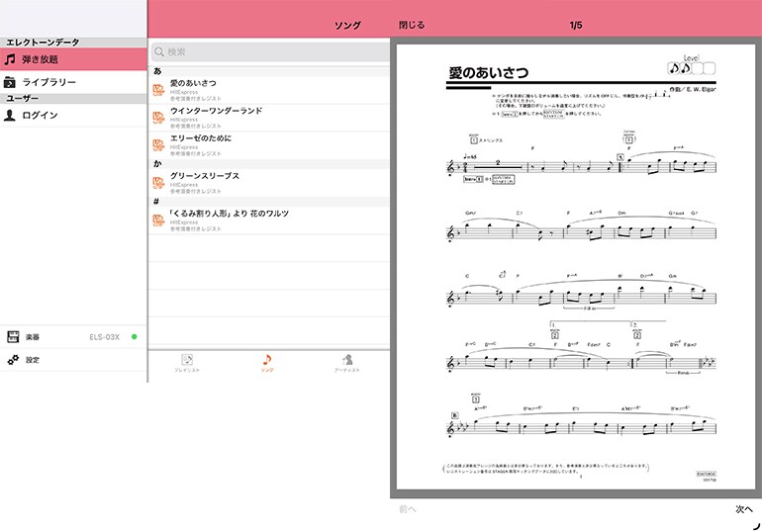Click the 愛のあいさつ sheet music page
Image resolution: width=762 pixels, height=532 pixels.
(x=576, y=267)
